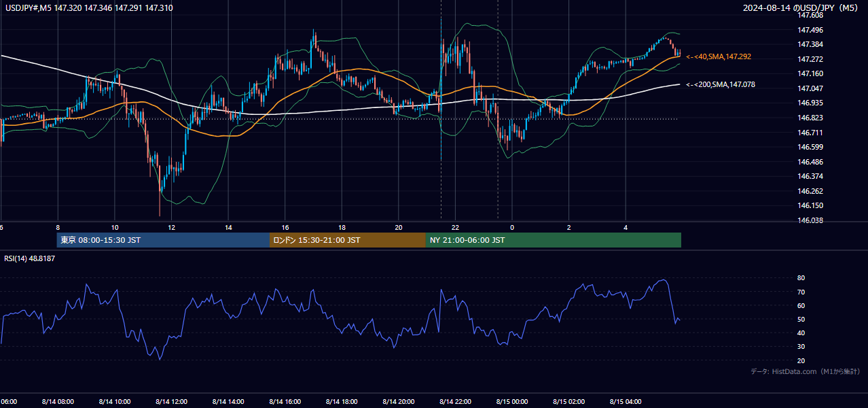Click hour tick 12 under the price chart
The image size is (868, 408).
point(171,227)
